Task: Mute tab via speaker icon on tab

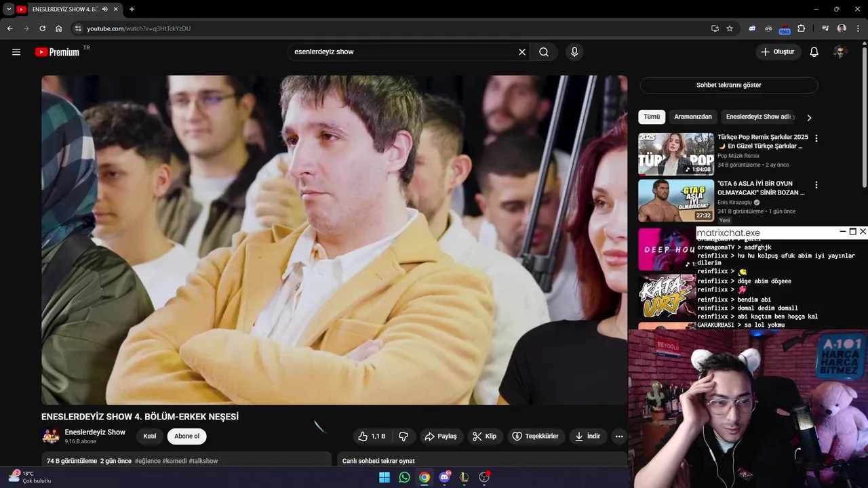Action: point(105,9)
